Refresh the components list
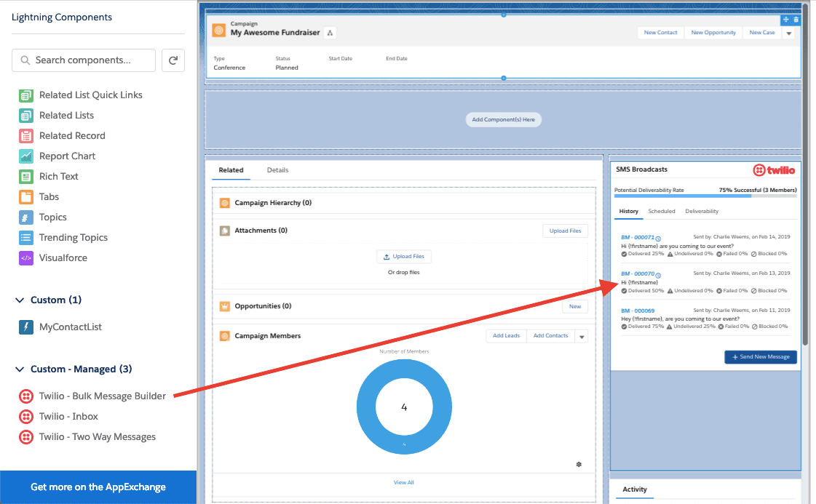Viewport: 816px width, 504px height. coord(173,60)
